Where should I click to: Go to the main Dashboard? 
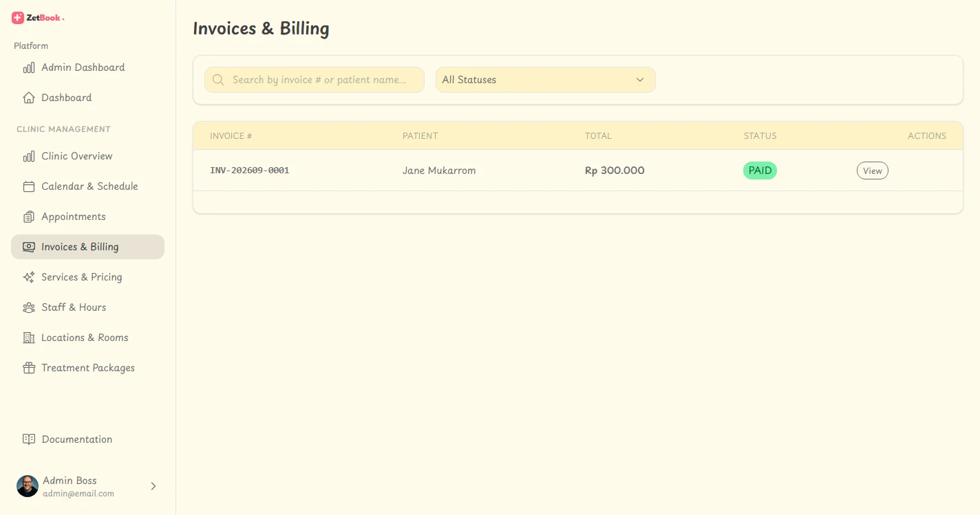tap(87, 98)
